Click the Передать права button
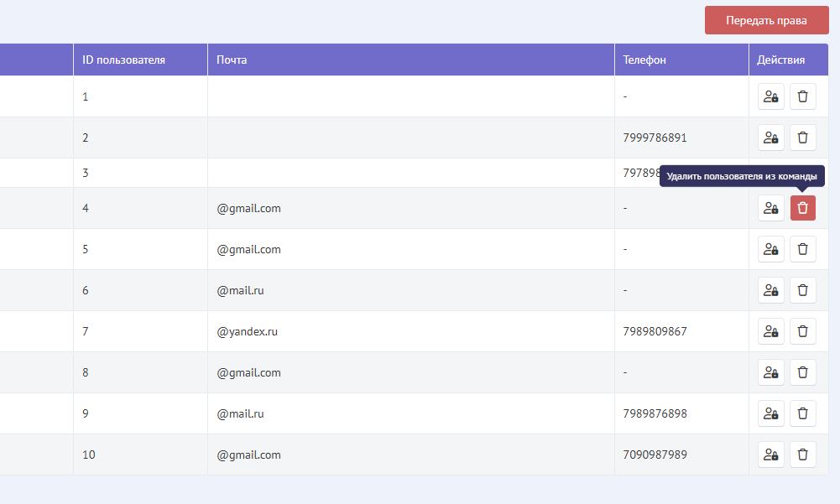Image resolution: width=840 pixels, height=504 pixels. [x=766, y=21]
